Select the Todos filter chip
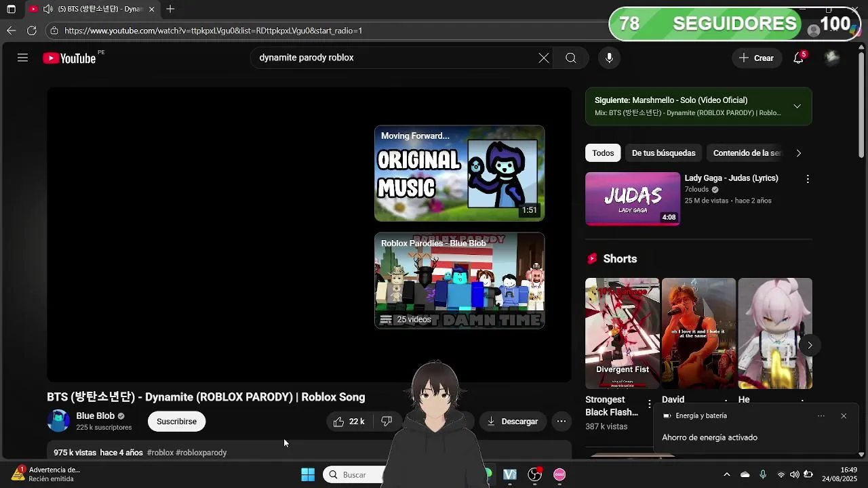 [x=603, y=153]
